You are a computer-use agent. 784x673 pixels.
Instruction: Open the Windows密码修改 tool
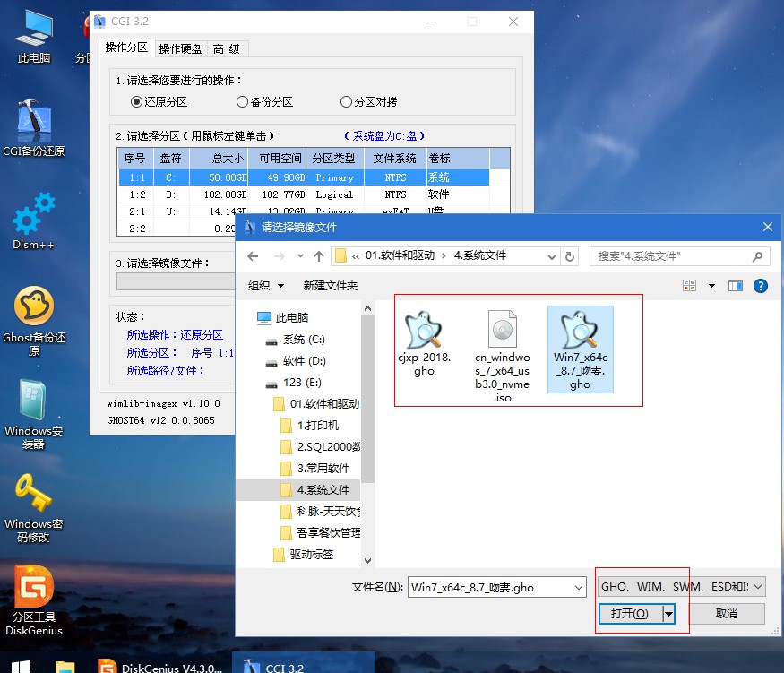click(x=33, y=502)
